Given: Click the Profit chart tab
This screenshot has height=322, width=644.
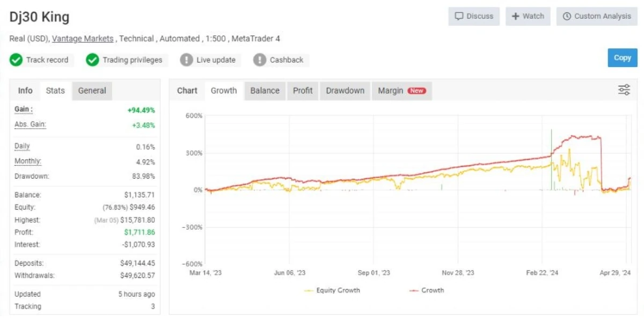Looking at the screenshot, I should pyautogui.click(x=303, y=91).
